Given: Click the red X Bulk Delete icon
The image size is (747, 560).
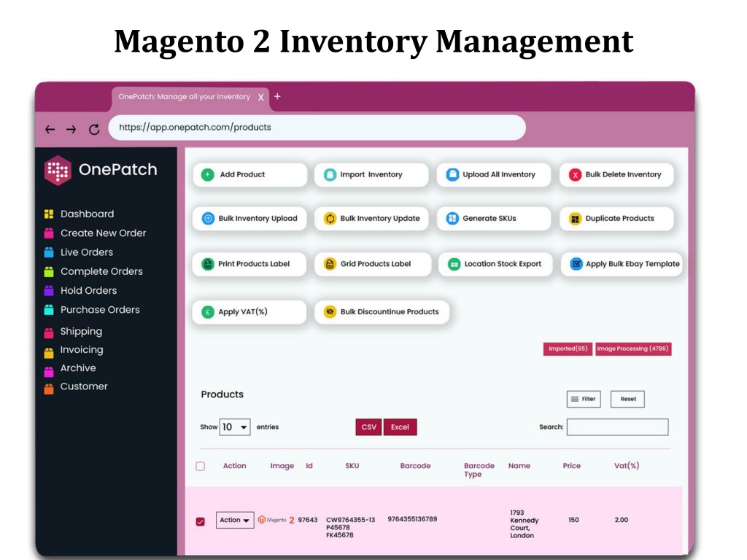Looking at the screenshot, I should (575, 175).
